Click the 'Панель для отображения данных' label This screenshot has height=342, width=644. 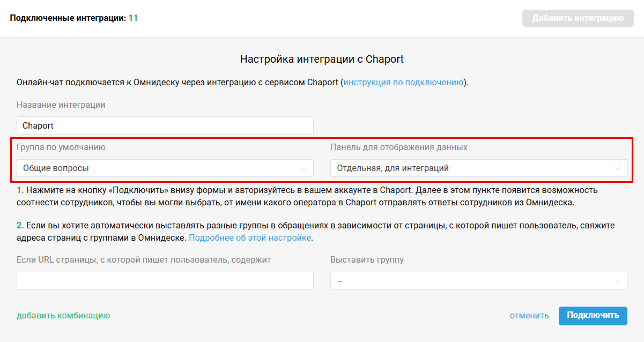tap(399, 147)
